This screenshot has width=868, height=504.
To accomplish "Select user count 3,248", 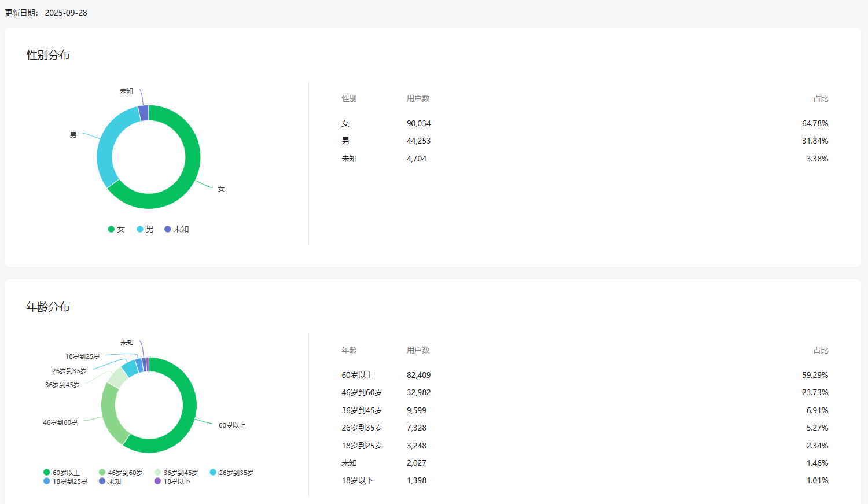I will 416,446.
